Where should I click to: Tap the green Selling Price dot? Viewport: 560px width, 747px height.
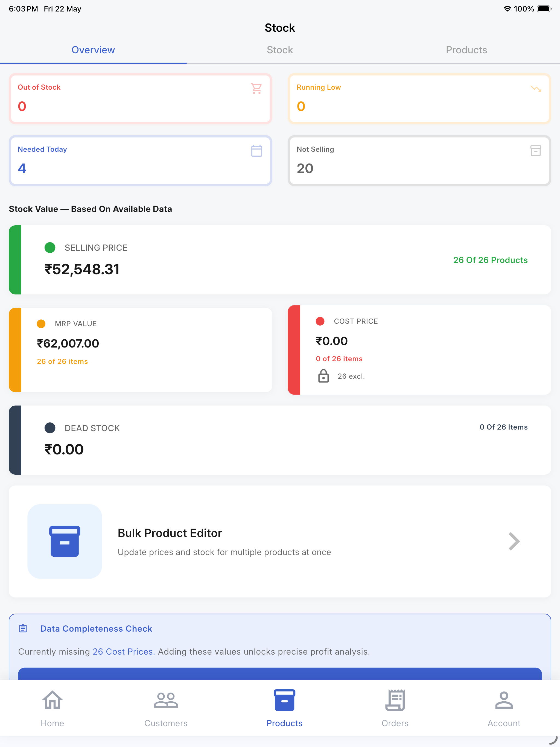click(50, 247)
